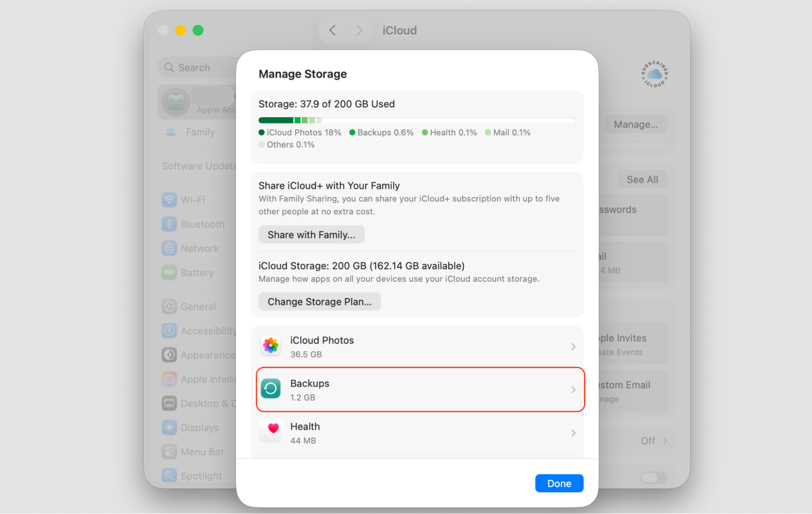This screenshot has width=812, height=514.
Task: Click the Network globe icon in sidebar
Action: tap(169, 248)
